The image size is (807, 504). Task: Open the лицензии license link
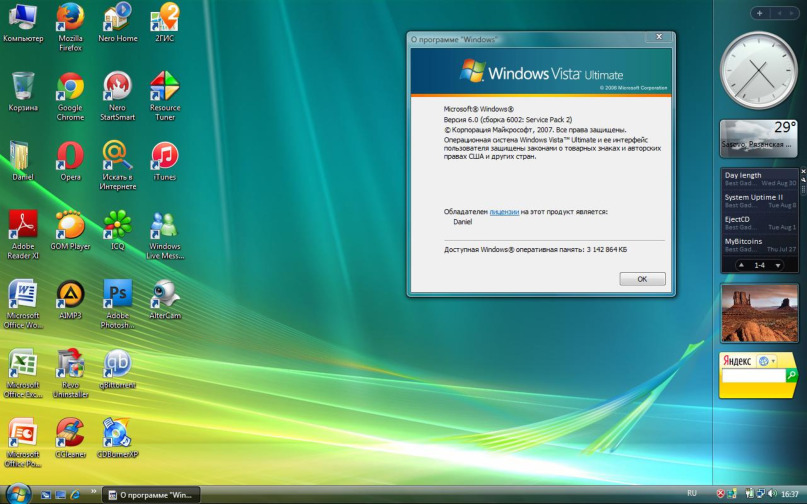click(x=504, y=212)
